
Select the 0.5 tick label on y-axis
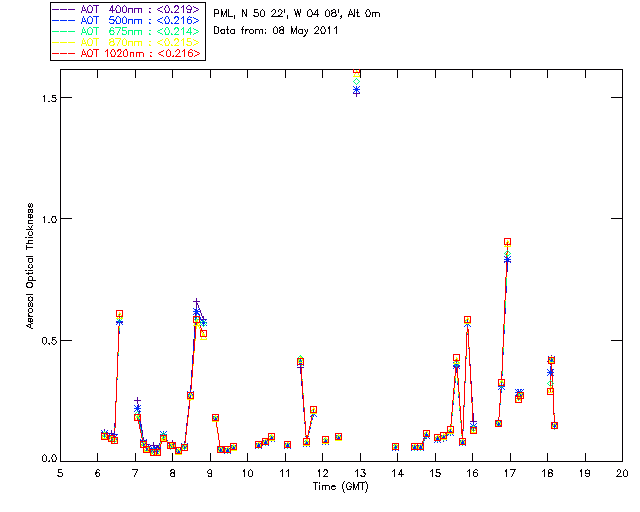pos(41,340)
